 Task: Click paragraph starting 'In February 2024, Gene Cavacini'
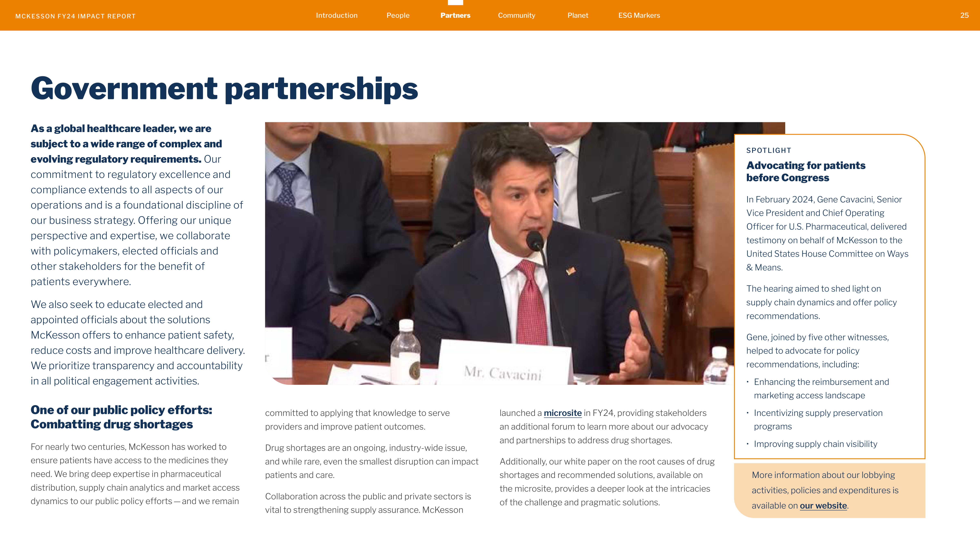tap(827, 233)
